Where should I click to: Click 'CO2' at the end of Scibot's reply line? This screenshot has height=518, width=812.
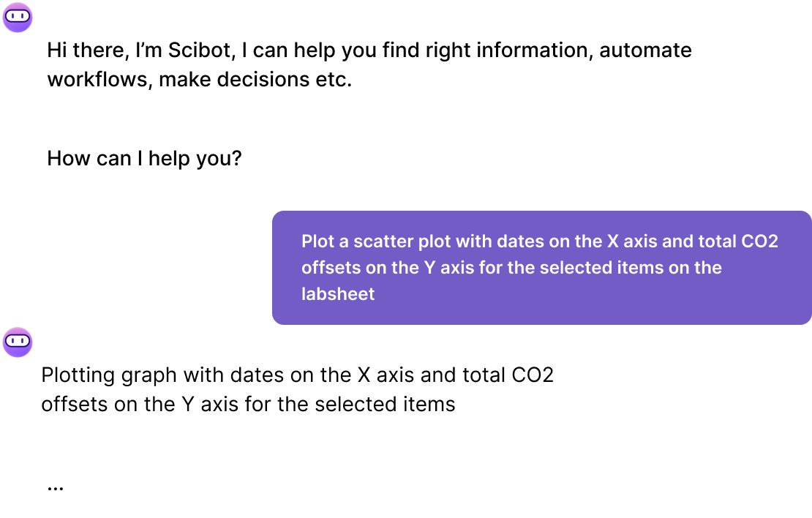tap(533, 375)
